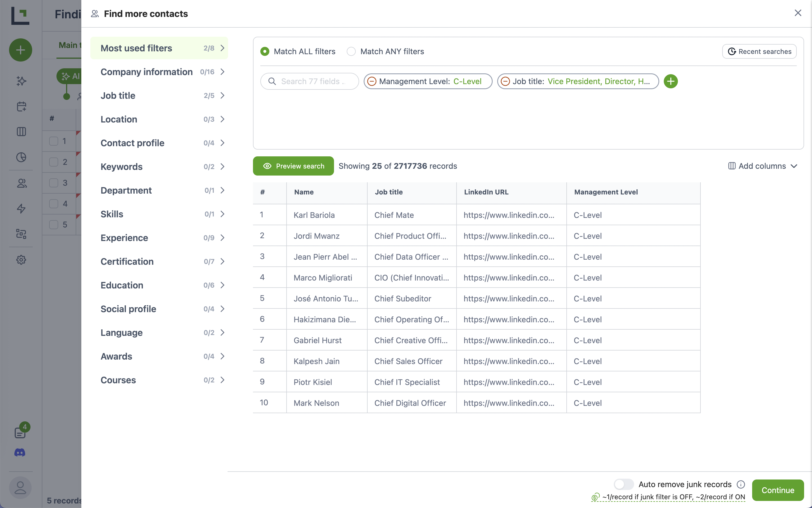Viewport: 812px width, 508px height.
Task: Remove the Management Level C-Level filter
Action: pyautogui.click(x=372, y=81)
